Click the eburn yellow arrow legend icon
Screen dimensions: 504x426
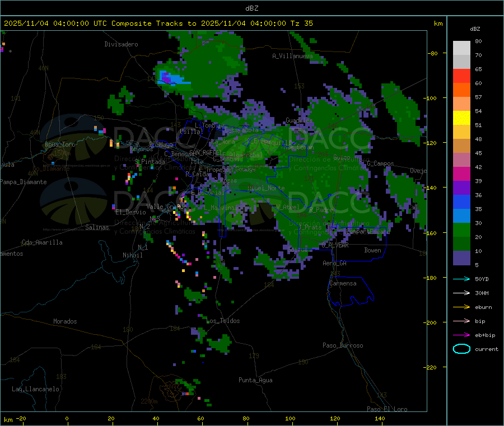pyautogui.click(x=461, y=307)
